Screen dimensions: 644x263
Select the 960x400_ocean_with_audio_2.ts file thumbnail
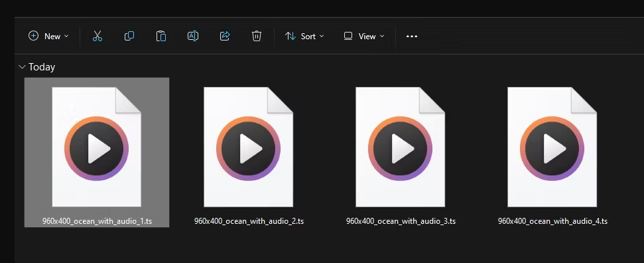249,147
